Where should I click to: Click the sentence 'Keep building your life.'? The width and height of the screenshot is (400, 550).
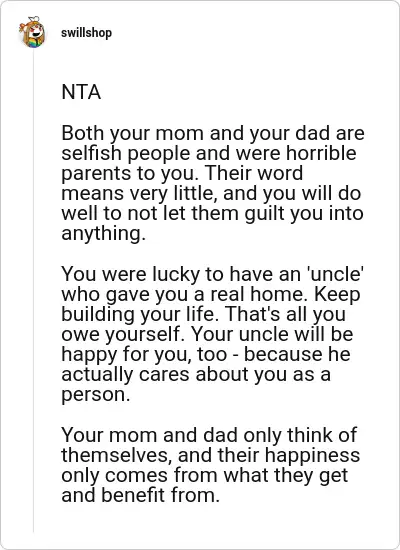tap(211, 304)
